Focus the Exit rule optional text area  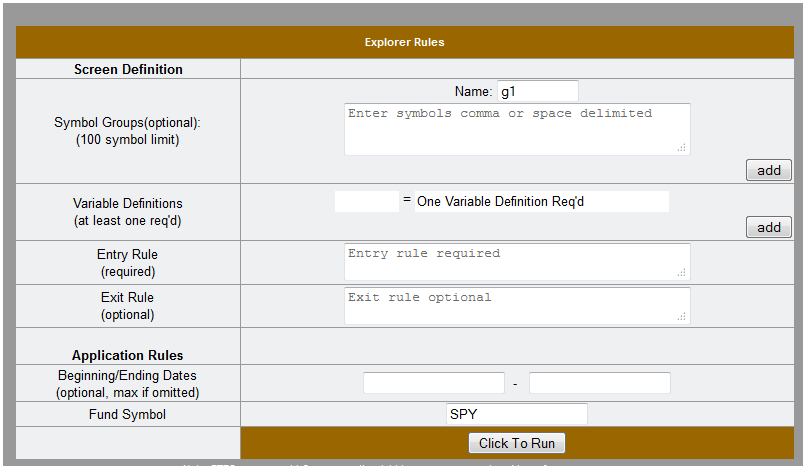click(516, 306)
